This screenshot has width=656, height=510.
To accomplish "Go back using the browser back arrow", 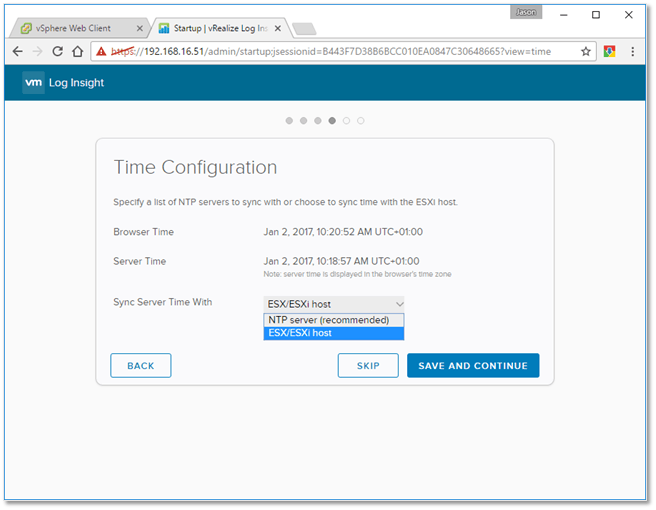I will 18,51.
